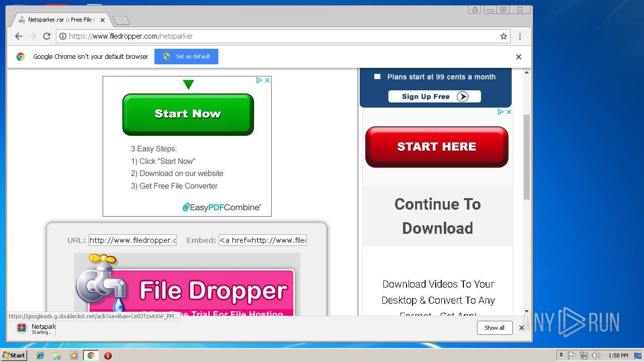Click the Action Center flag icon
The image size is (644, 362).
tap(572, 355)
